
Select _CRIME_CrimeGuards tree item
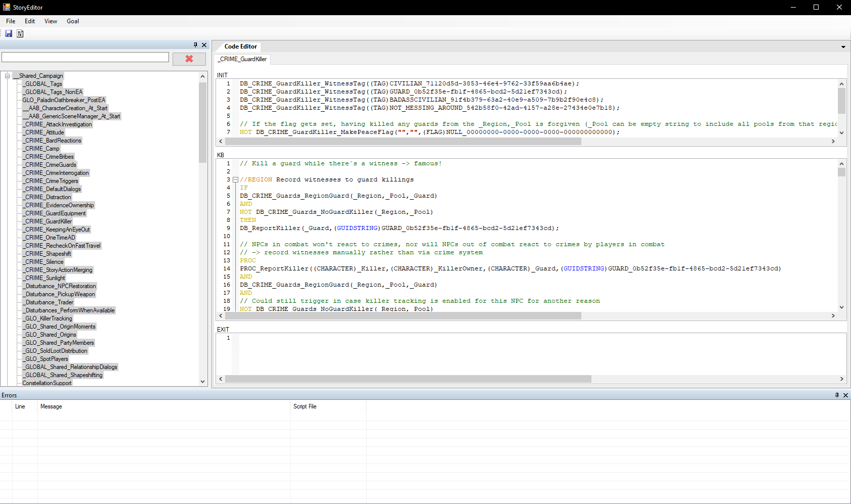click(x=50, y=165)
